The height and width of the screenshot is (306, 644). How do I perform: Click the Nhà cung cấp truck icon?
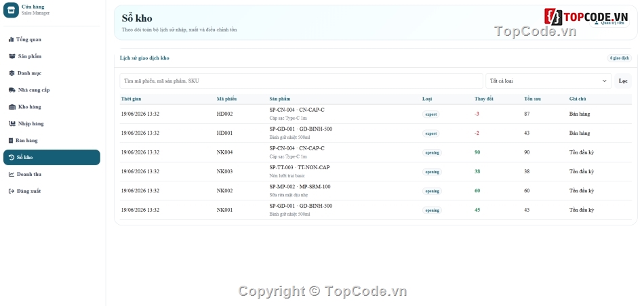tap(12, 90)
